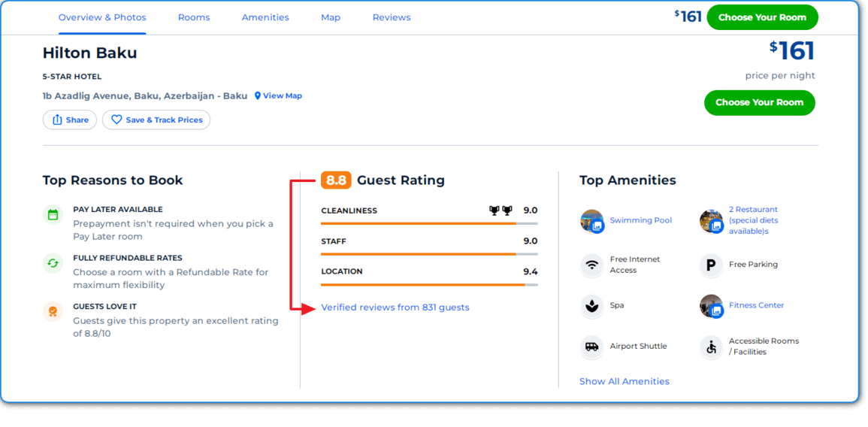Viewport: 868px width, 427px height.
Task: Click the Pay Later calendar icon
Action: click(53, 215)
